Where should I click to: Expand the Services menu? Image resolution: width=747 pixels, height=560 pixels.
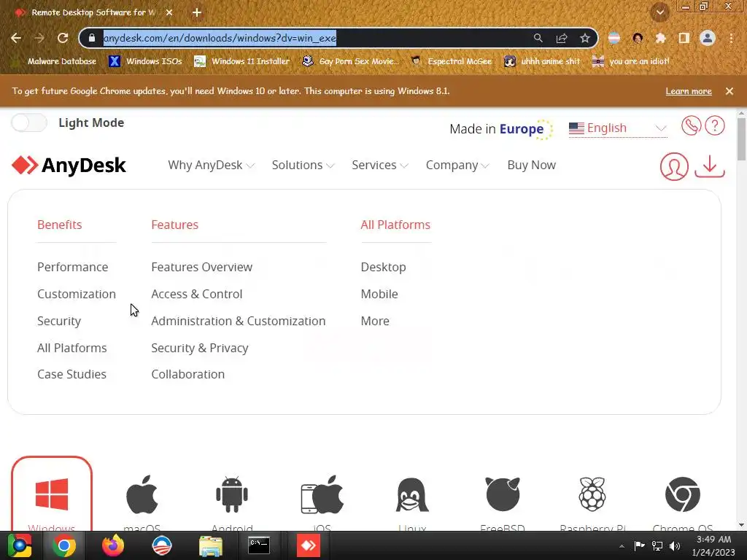(379, 166)
